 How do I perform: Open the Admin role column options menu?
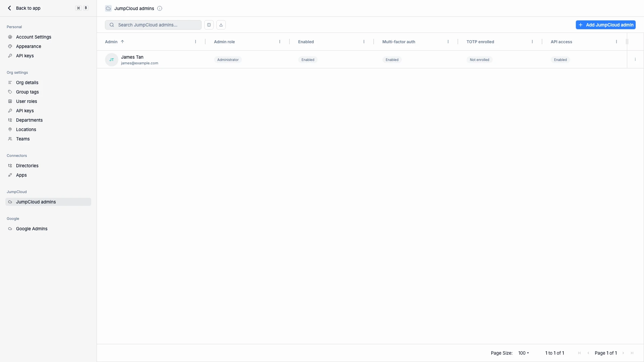coord(280,42)
